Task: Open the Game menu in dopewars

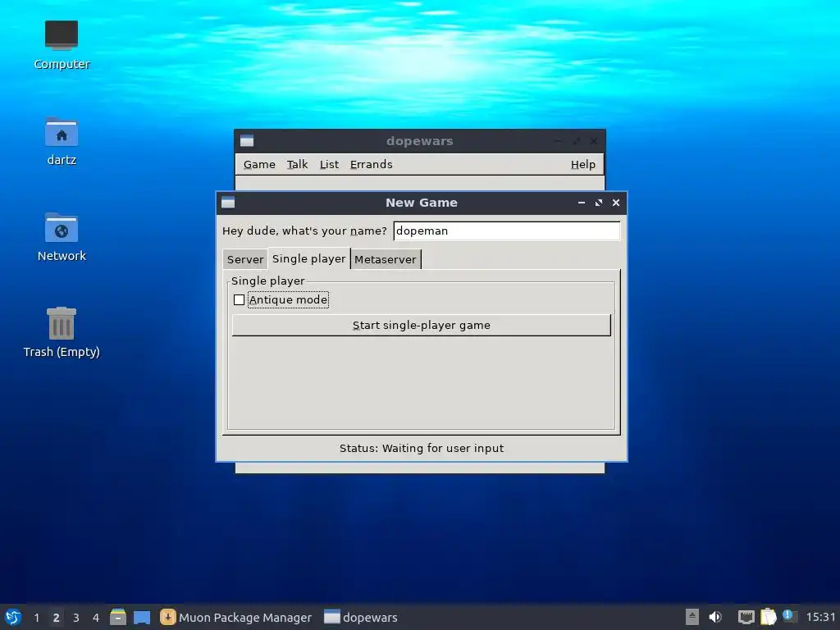Action: pyautogui.click(x=259, y=164)
